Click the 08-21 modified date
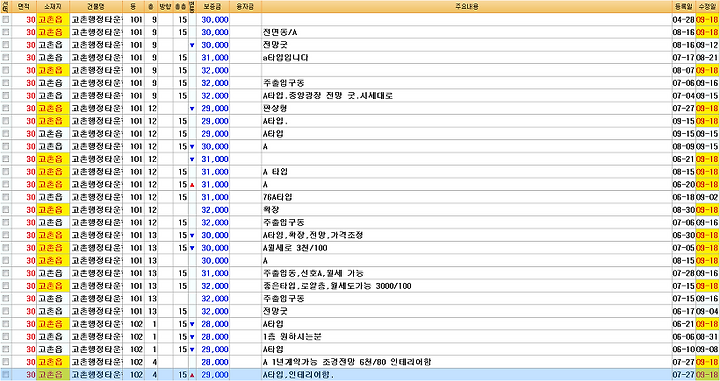720x381 pixels. [x=707, y=58]
